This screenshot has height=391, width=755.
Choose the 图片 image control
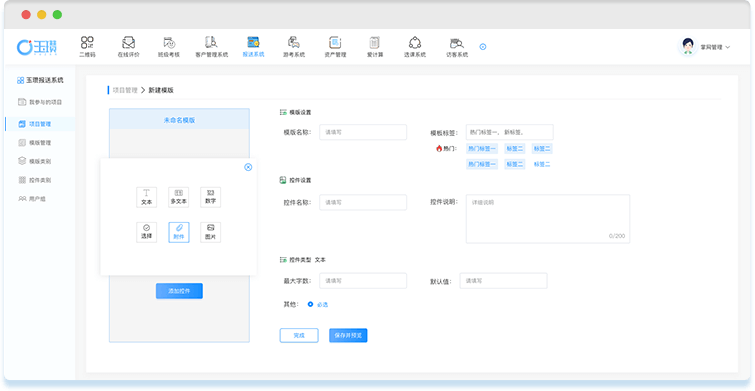click(x=210, y=232)
